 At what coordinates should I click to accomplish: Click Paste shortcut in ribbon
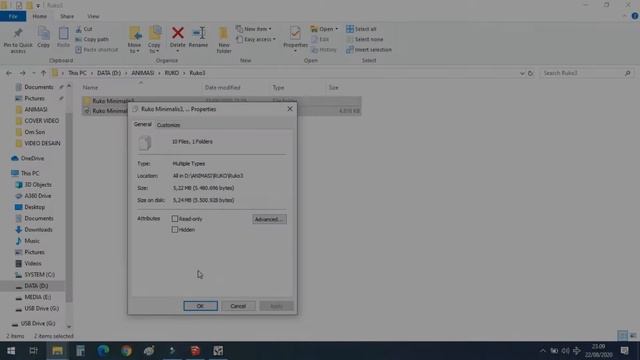click(x=97, y=50)
